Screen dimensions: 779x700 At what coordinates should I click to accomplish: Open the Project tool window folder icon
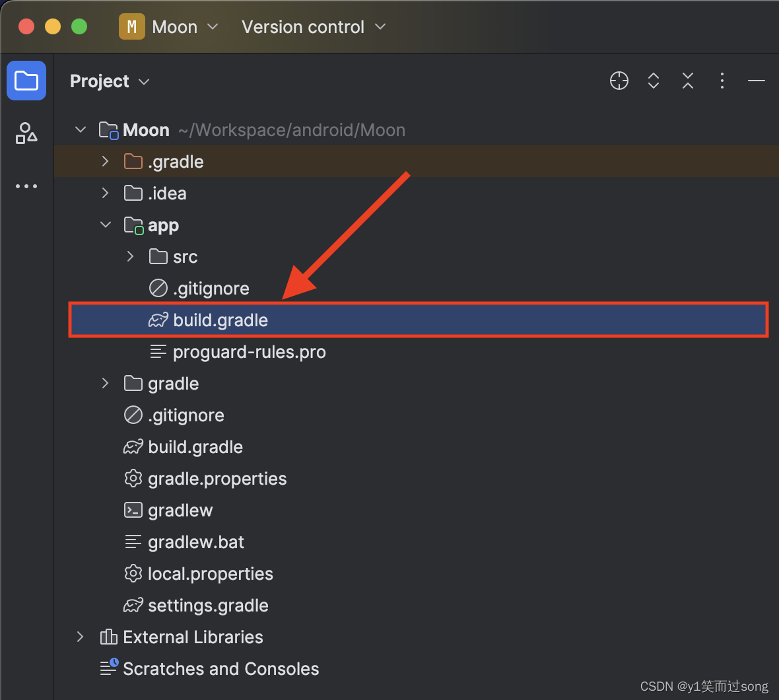click(26, 81)
